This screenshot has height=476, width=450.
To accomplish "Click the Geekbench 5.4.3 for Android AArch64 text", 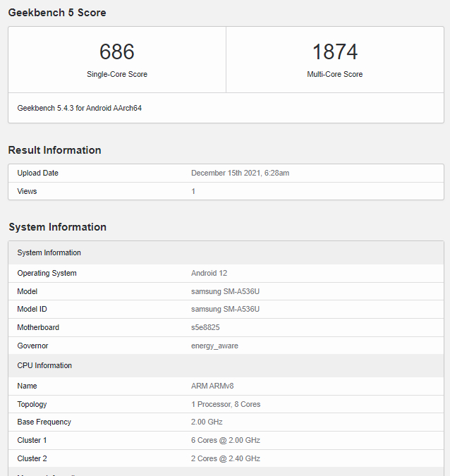I will click(79, 108).
